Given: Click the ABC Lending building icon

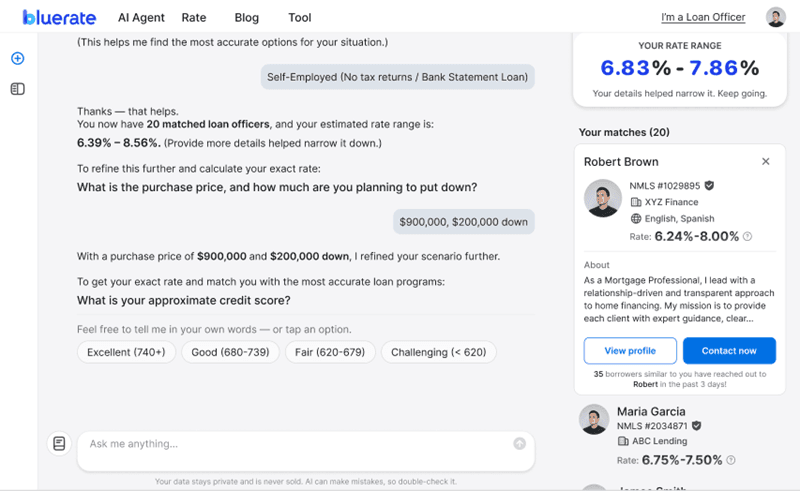Looking at the screenshot, I should [623, 440].
